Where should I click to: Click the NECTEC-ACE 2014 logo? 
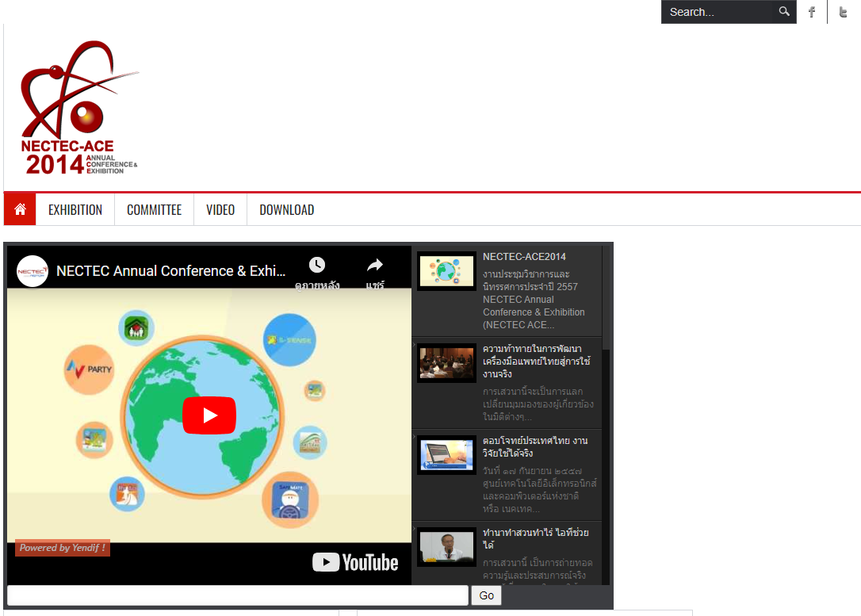pos(78,109)
